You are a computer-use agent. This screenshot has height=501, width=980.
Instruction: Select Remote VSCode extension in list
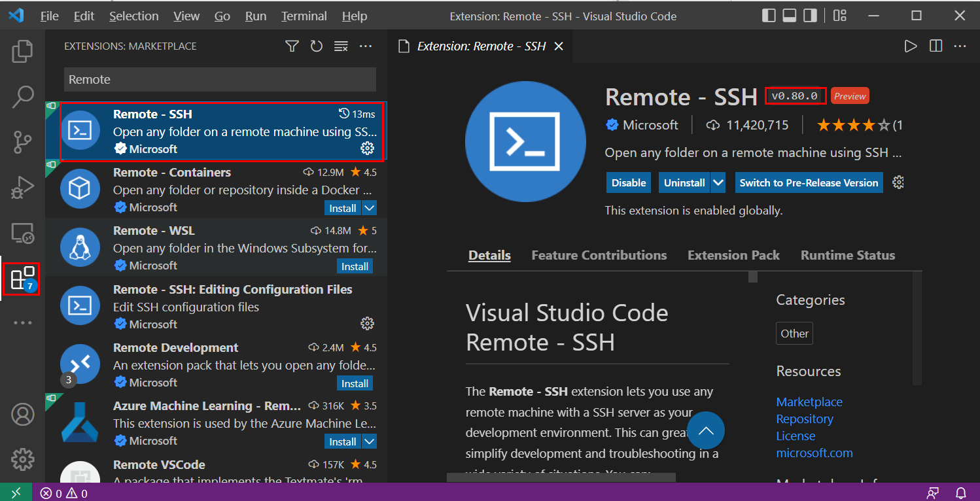[x=216, y=470]
